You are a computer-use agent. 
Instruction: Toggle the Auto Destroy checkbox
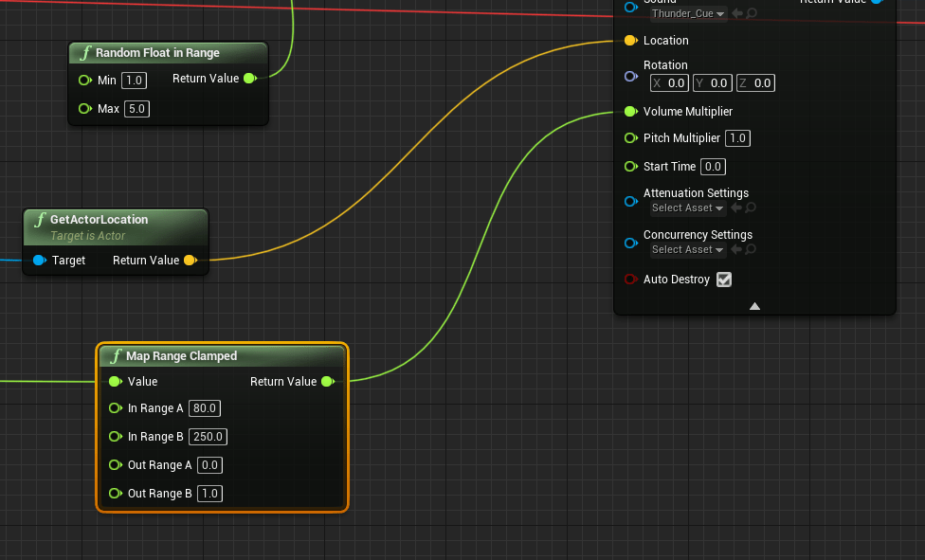724,280
